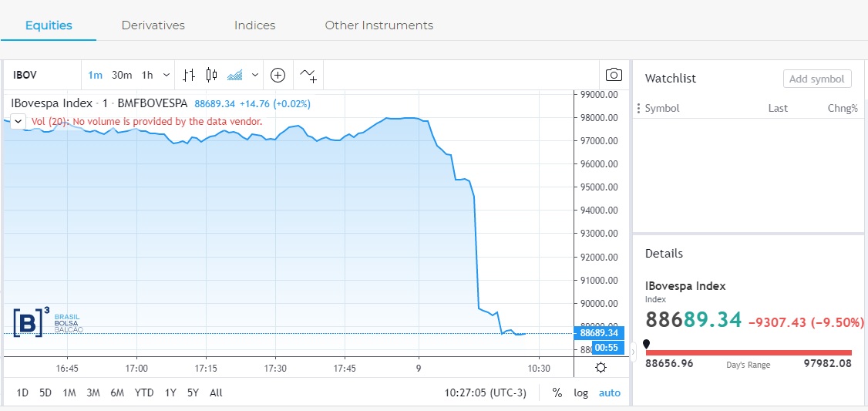Click the 97982.08 day high value
The height and width of the screenshot is (411, 868).
point(828,364)
